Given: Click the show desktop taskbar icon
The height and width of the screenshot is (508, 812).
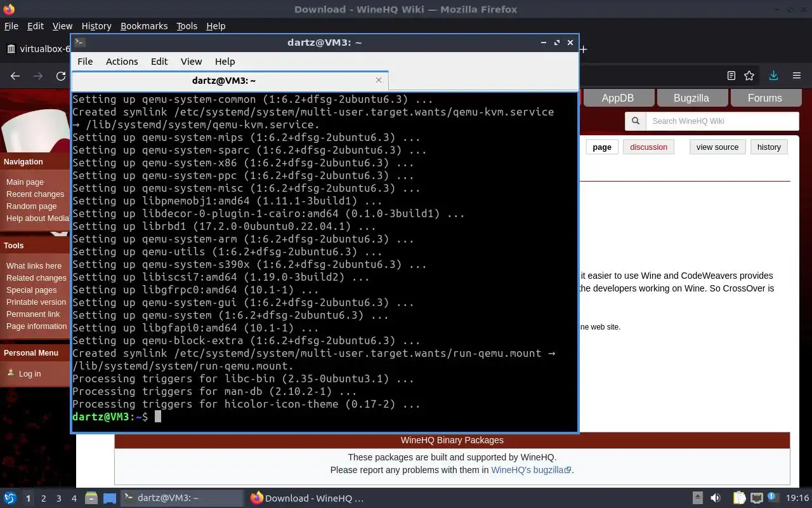Looking at the screenshot, I should tap(110, 498).
